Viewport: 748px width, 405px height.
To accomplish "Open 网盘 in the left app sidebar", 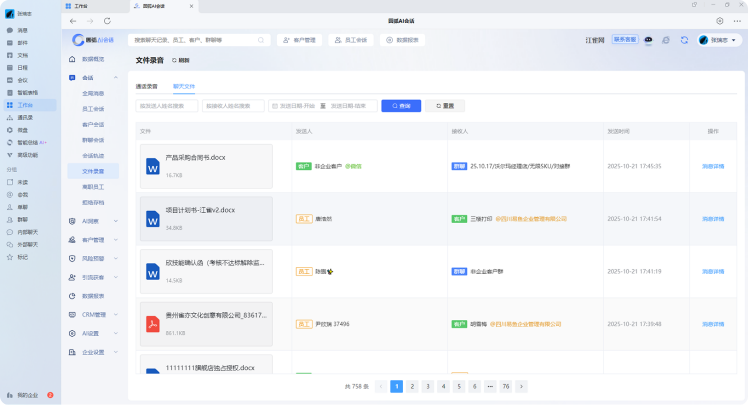I will click(22, 129).
